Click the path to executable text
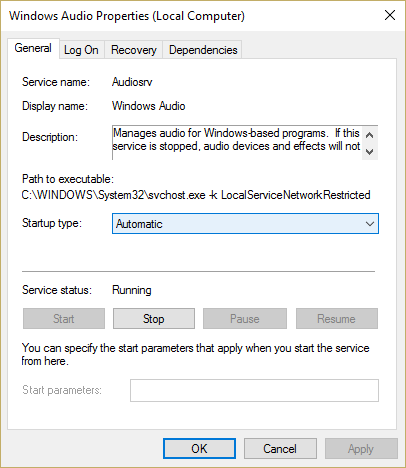 (x=196, y=195)
